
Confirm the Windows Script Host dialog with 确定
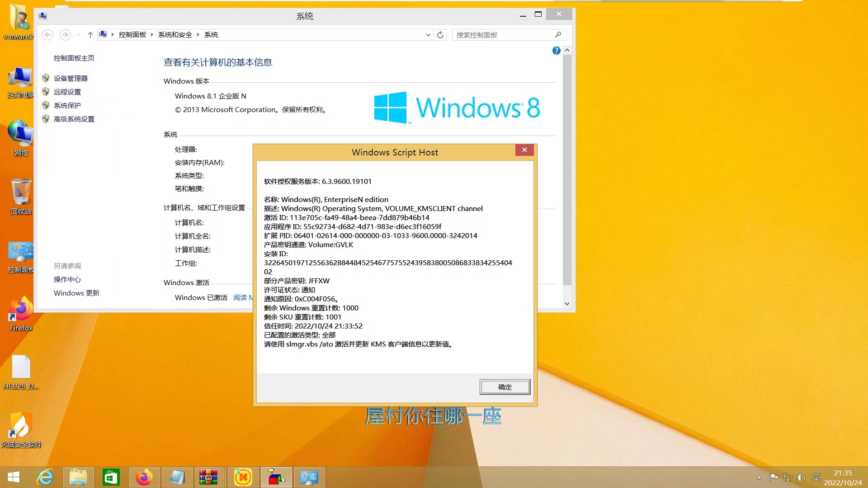pos(505,387)
